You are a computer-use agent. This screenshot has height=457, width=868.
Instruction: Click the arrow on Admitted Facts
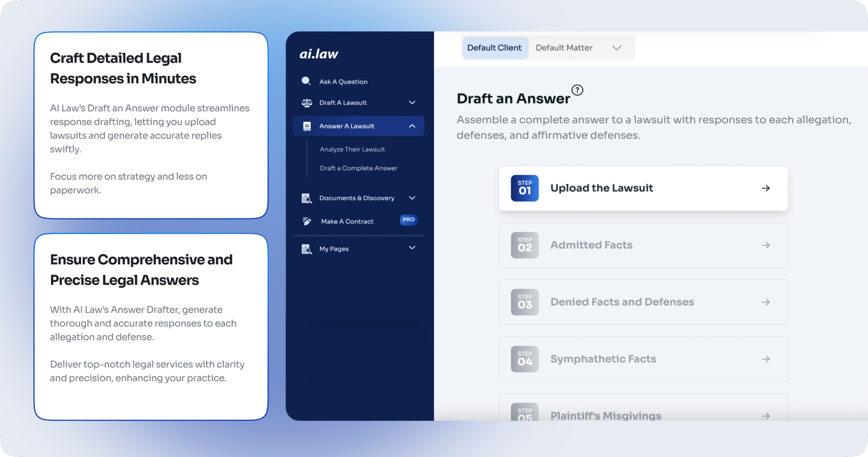coord(765,245)
